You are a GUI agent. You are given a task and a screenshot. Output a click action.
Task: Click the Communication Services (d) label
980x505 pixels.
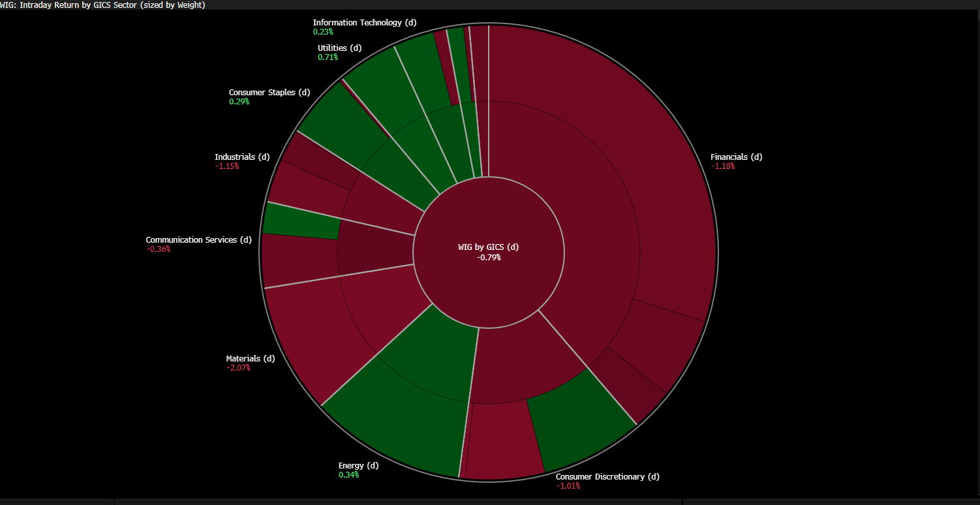pos(198,240)
